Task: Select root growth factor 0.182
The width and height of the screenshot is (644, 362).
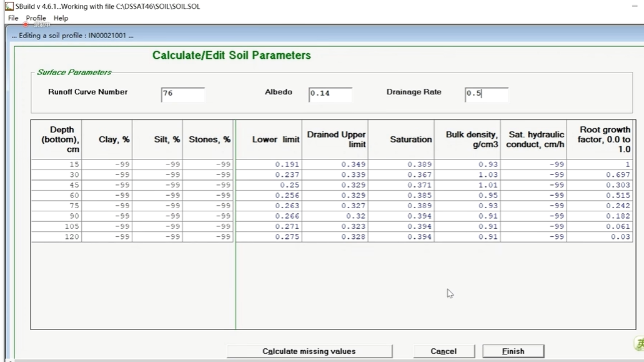Action: (600, 216)
